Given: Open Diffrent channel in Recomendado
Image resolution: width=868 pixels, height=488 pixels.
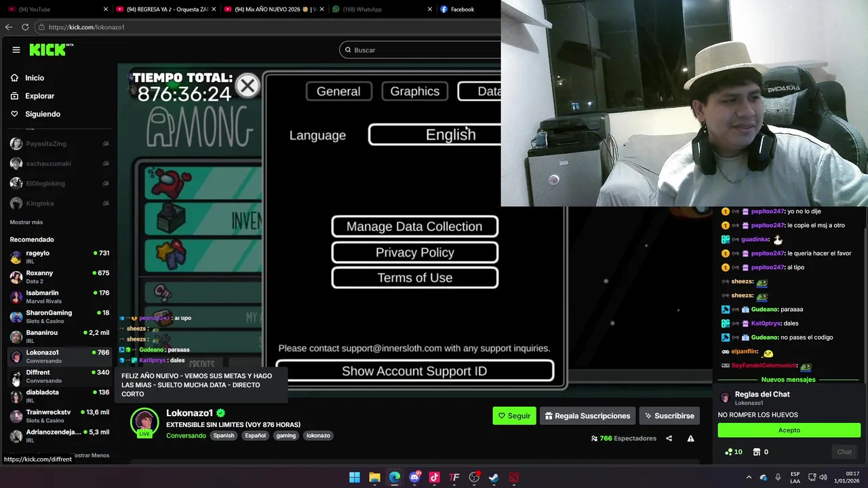Looking at the screenshot, I should coord(60,376).
